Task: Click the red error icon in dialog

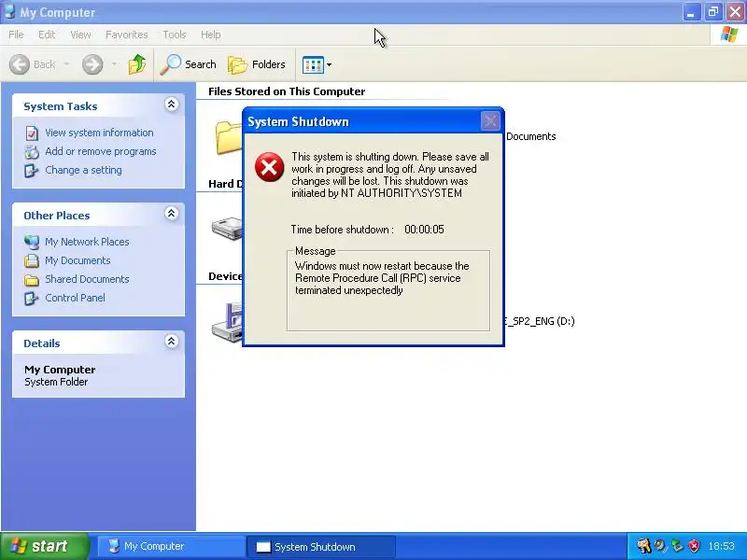Action: coord(269,167)
